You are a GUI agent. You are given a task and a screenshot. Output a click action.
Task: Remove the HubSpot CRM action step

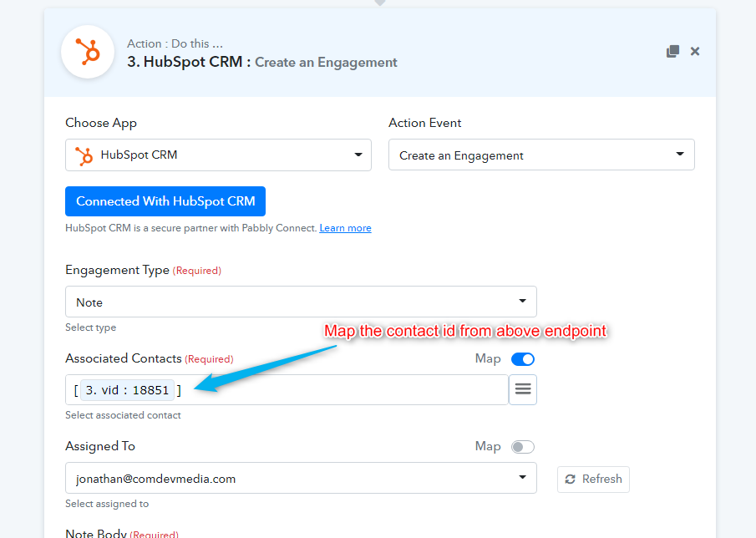pos(695,51)
